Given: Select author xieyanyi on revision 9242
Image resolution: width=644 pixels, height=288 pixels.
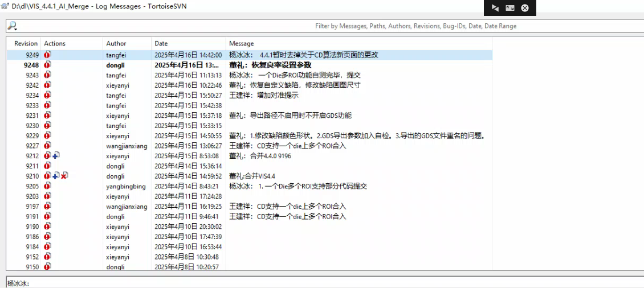Looking at the screenshot, I should [117, 85].
